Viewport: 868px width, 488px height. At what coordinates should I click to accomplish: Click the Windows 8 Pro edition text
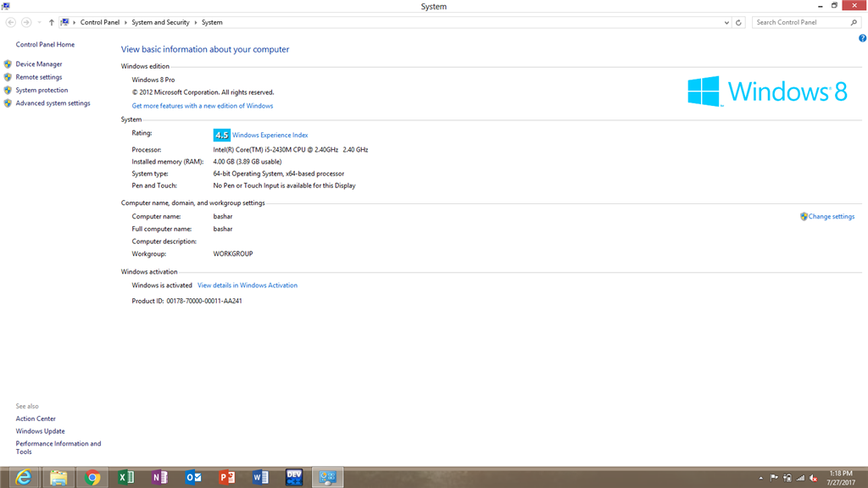[x=153, y=80]
